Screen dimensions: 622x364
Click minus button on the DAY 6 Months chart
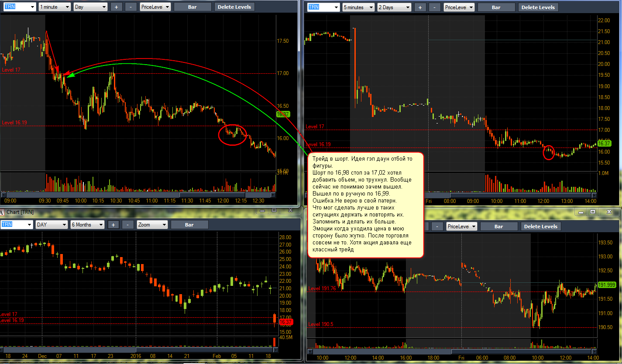click(128, 225)
